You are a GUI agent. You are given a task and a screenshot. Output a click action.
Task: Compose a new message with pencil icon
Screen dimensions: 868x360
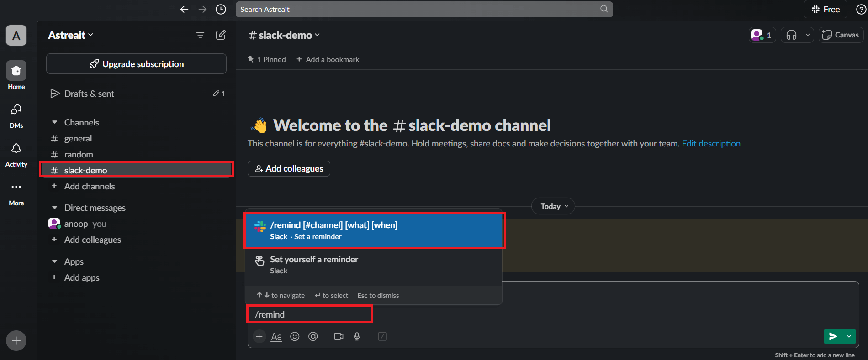point(221,35)
